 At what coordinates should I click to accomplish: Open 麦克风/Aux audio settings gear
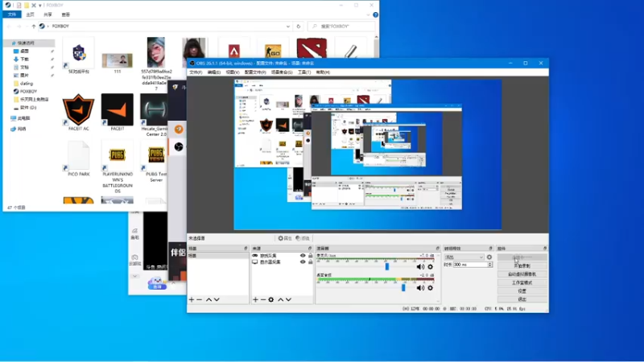431,267
